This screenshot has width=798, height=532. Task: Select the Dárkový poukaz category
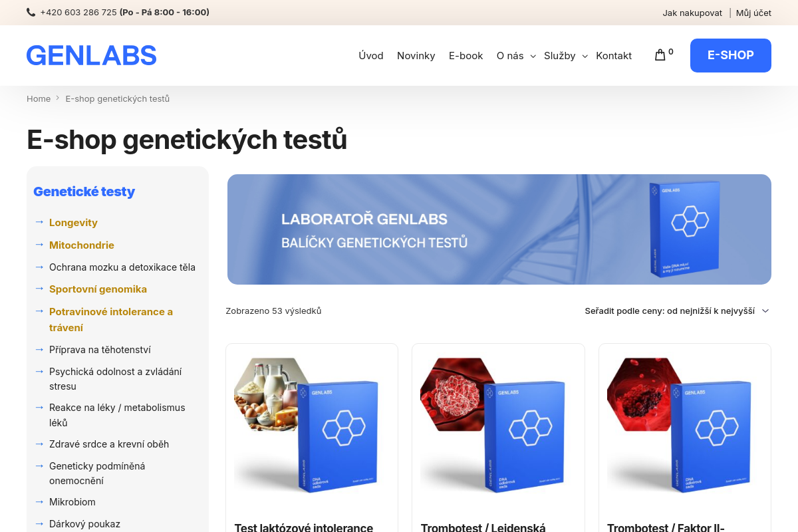click(x=84, y=524)
